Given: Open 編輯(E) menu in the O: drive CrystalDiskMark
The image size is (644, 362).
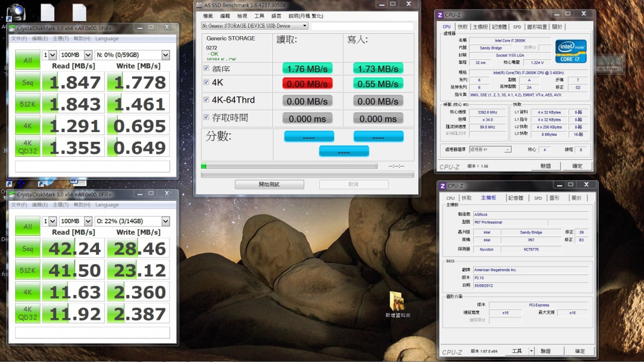Looking at the screenshot, I should tap(40, 205).
